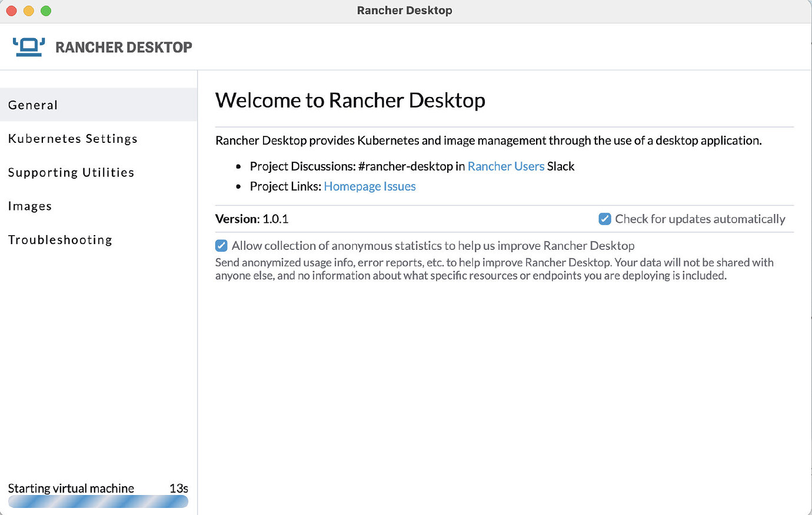Click the Version 1.0.1 label
Image resolution: width=812 pixels, height=515 pixels.
pos(252,219)
